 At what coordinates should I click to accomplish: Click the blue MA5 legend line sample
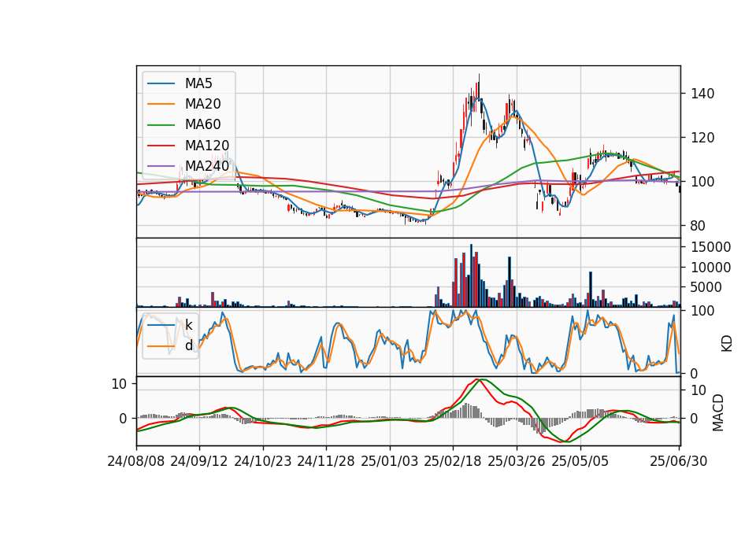pos(161,84)
